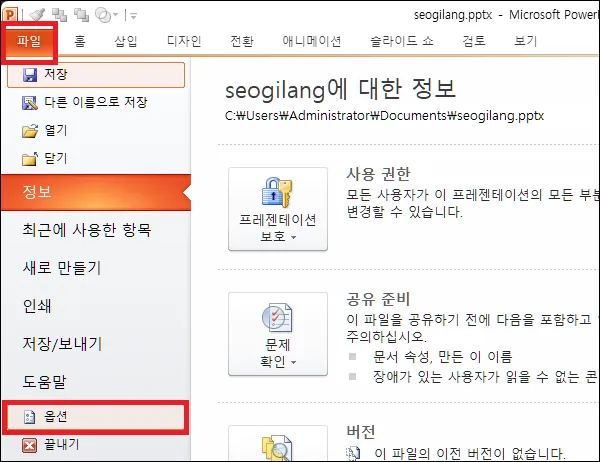This screenshot has width=600, height=462.
Task: Click the PowerPoint application logo icon
Action: (x=9, y=15)
